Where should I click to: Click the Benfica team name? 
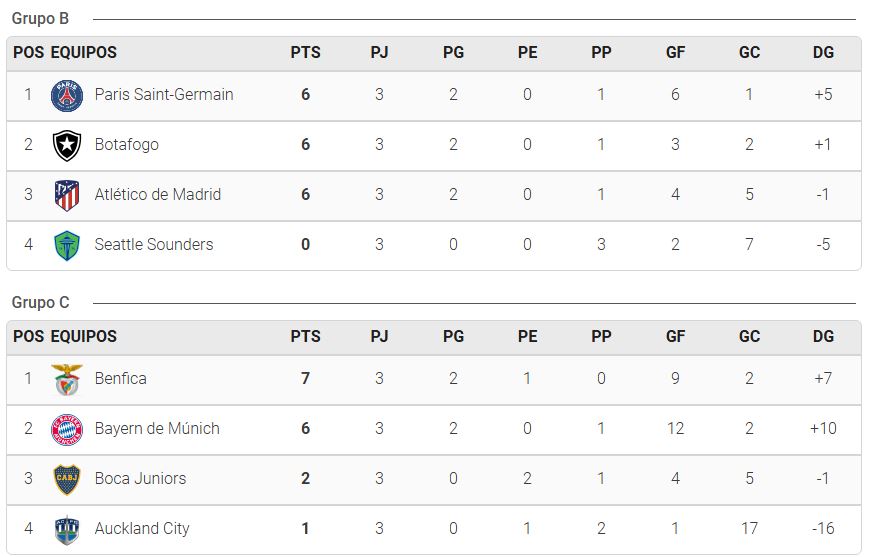pyautogui.click(x=120, y=378)
